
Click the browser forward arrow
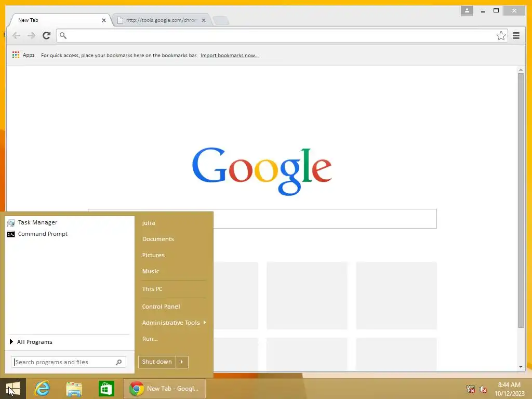point(31,35)
